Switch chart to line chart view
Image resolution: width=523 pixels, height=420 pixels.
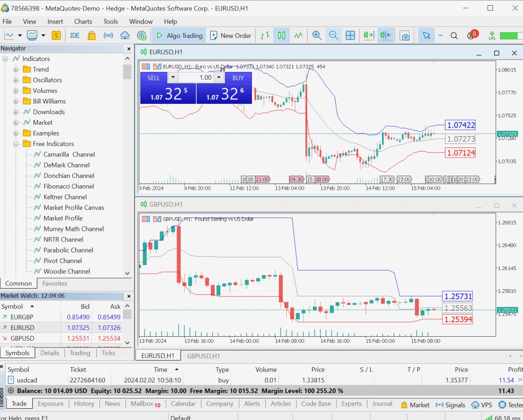[x=299, y=35]
